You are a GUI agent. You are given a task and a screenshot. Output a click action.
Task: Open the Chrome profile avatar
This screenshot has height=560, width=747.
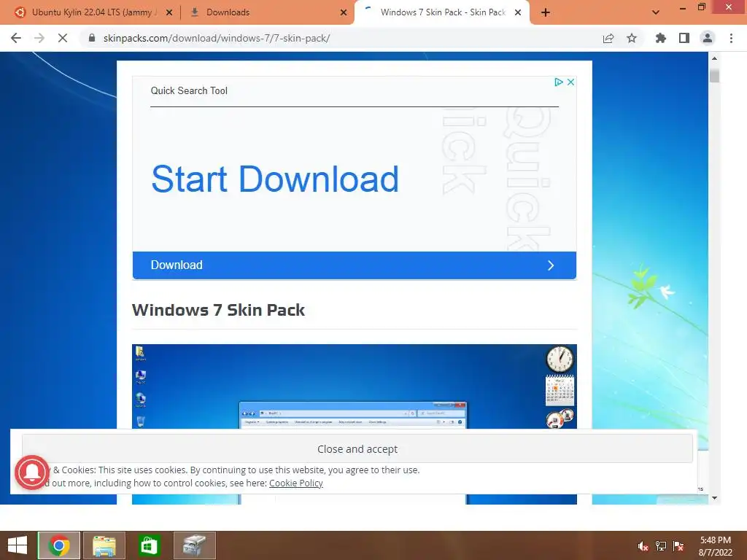[708, 38]
